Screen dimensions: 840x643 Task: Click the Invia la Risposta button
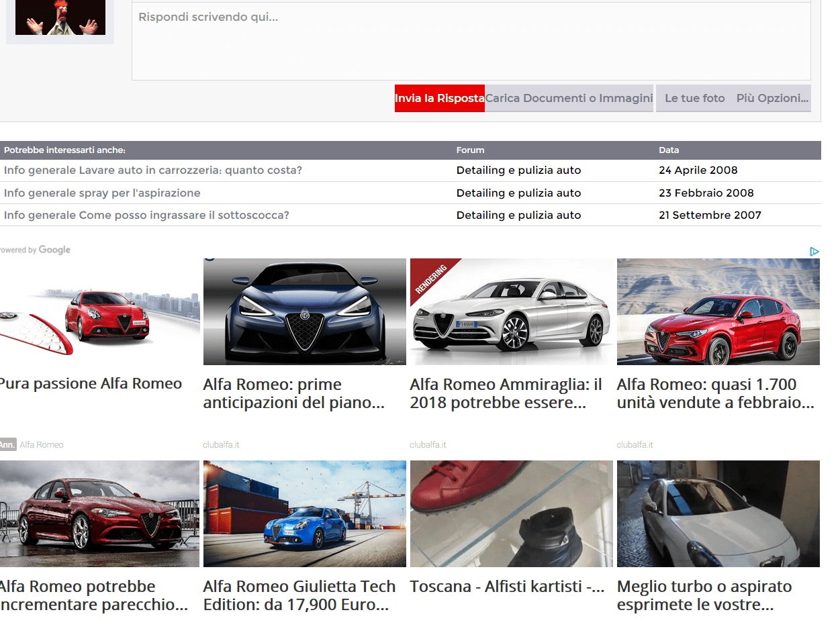click(440, 98)
